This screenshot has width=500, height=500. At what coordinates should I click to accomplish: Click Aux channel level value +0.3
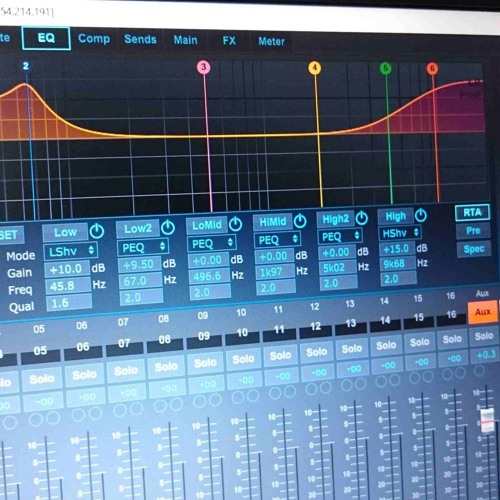485,354
